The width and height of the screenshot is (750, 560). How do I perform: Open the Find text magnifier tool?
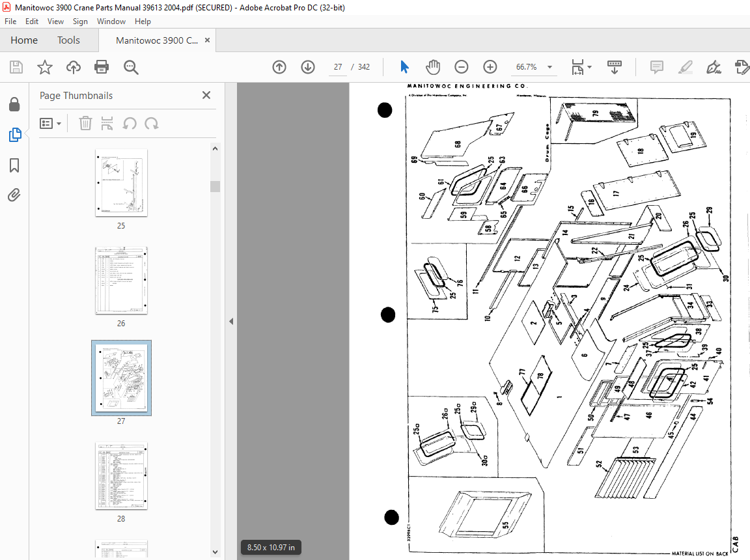pyautogui.click(x=131, y=67)
